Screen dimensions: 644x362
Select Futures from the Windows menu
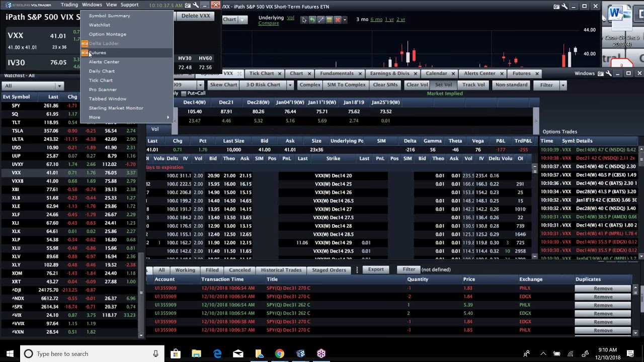pos(126,53)
